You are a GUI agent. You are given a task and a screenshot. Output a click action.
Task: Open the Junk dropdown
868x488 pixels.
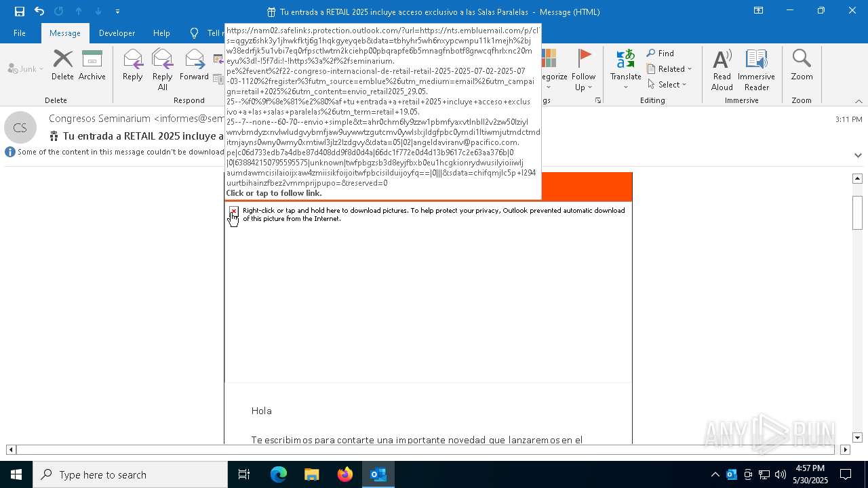tap(26, 68)
